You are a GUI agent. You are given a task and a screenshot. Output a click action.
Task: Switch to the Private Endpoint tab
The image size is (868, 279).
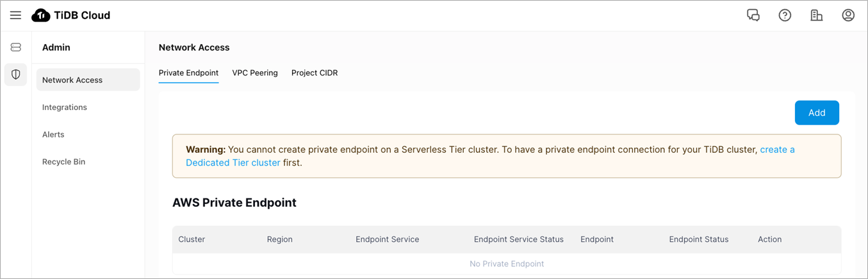click(x=188, y=73)
